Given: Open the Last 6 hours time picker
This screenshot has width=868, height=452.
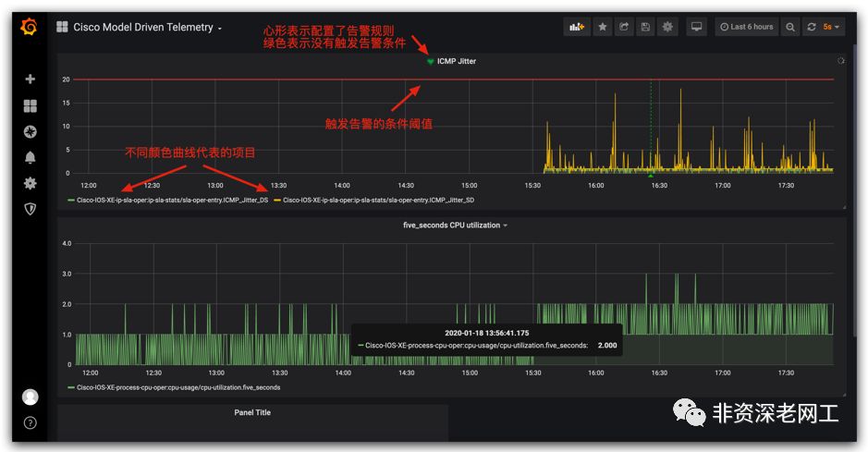Looking at the screenshot, I should pyautogui.click(x=746, y=27).
